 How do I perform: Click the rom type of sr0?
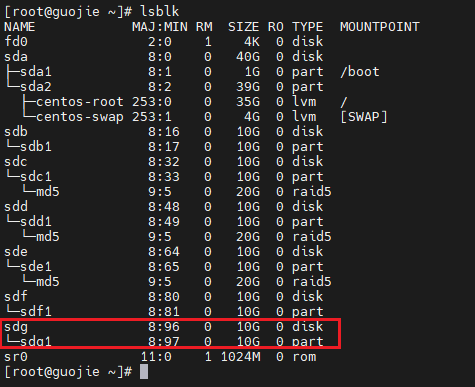tap(304, 357)
